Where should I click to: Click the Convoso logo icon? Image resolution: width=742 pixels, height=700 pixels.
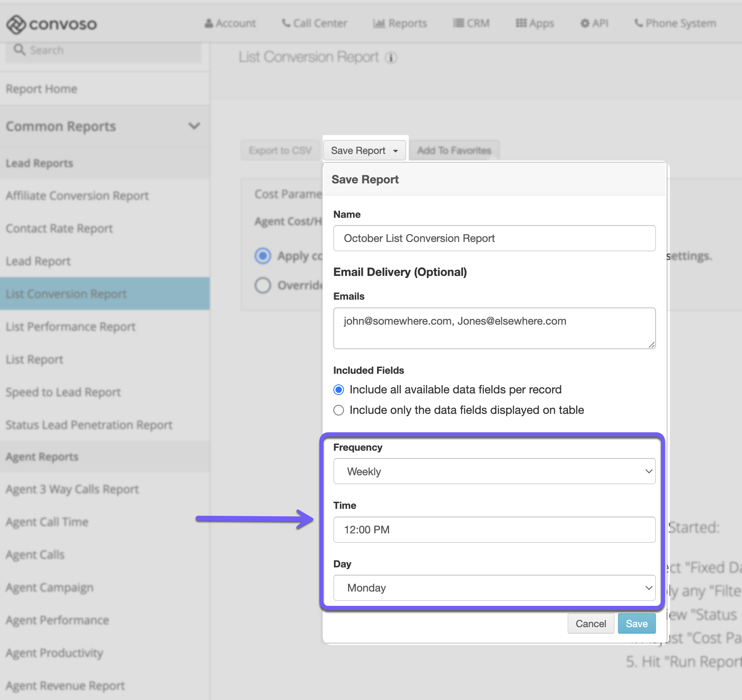16,25
